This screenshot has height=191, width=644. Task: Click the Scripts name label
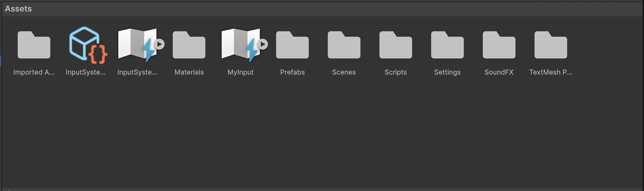point(396,72)
